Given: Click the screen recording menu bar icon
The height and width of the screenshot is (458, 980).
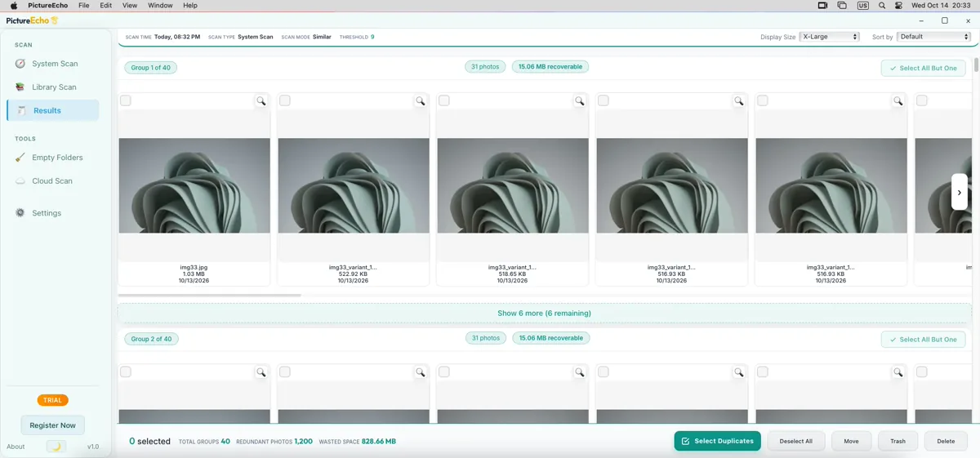Looking at the screenshot, I should [x=822, y=6].
